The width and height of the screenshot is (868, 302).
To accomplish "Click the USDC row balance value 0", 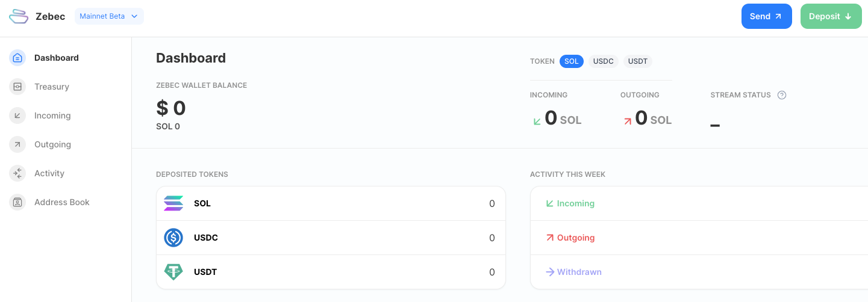I will (x=492, y=238).
